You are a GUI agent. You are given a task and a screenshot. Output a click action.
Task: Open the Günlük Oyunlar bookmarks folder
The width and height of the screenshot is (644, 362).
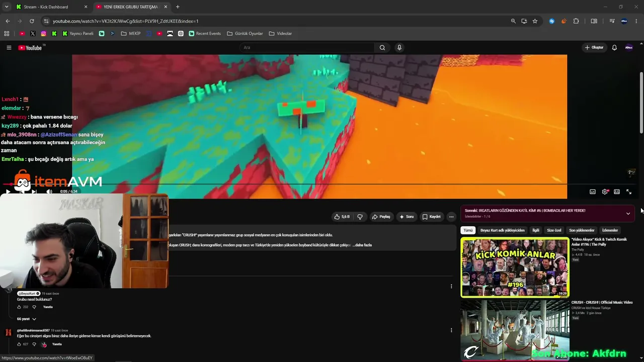point(245,34)
